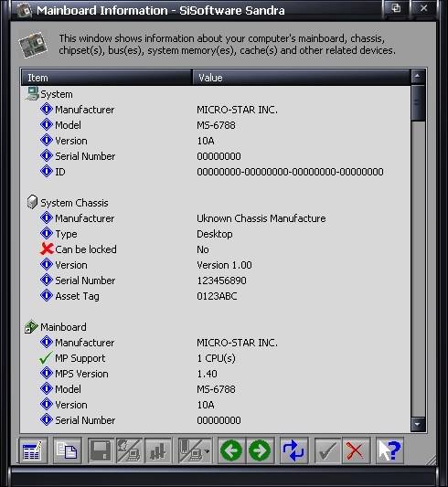Image resolution: width=448 pixels, height=487 pixels.
Task: Select the 'Version 1.00' value
Action: pyautogui.click(x=224, y=265)
